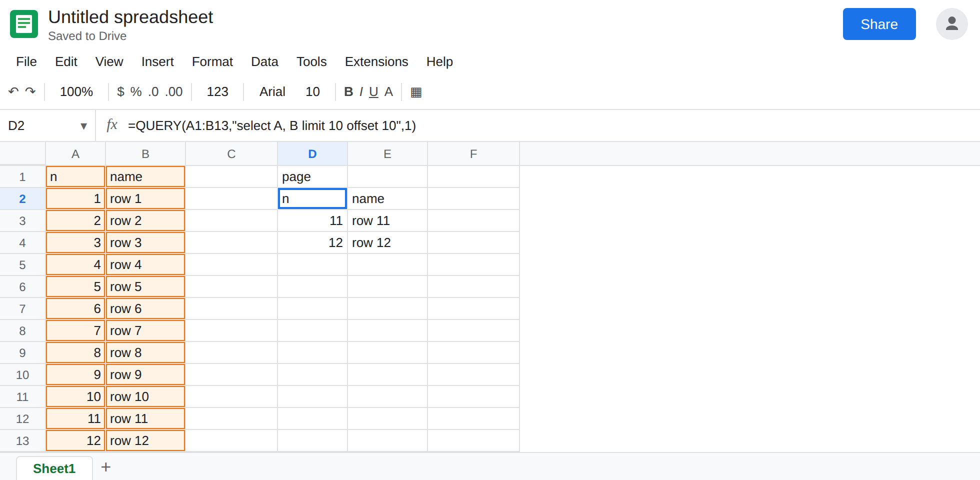Click the select-all corner box
The height and width of the screenshot is (480, 980).
(x=22, y=153)
